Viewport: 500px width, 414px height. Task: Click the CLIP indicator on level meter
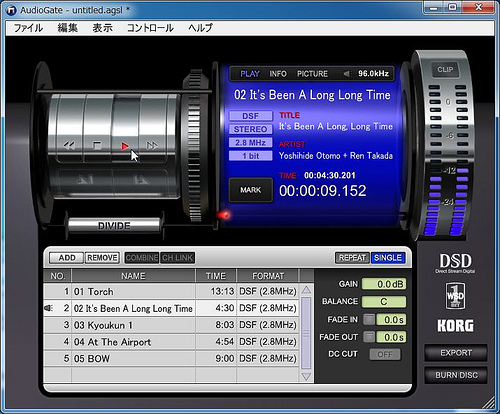[445, 70]
